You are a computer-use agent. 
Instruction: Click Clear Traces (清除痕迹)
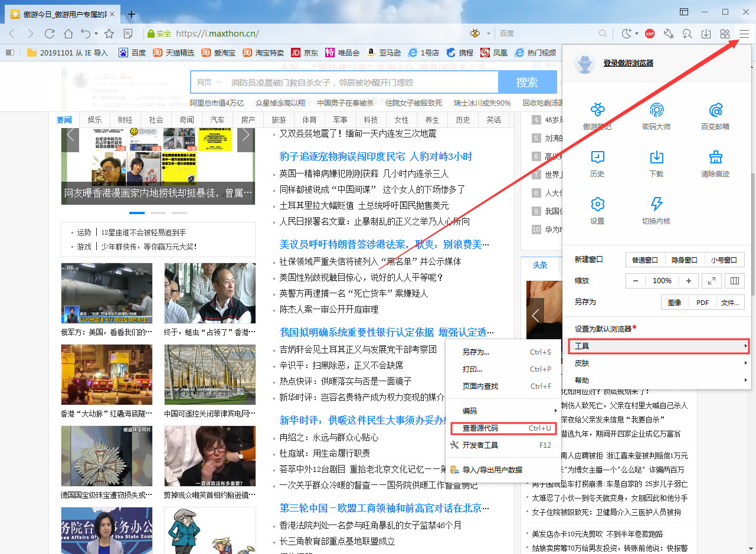715,163
